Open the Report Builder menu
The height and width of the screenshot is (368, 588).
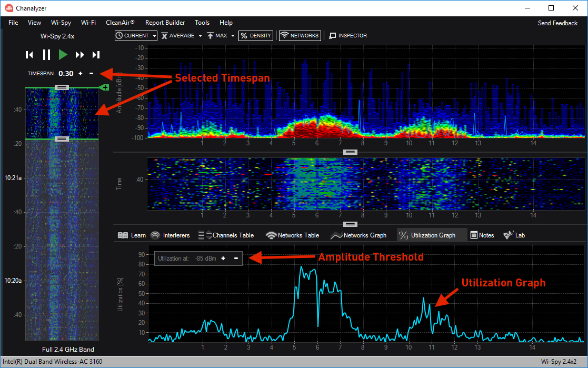click(165, 23)
